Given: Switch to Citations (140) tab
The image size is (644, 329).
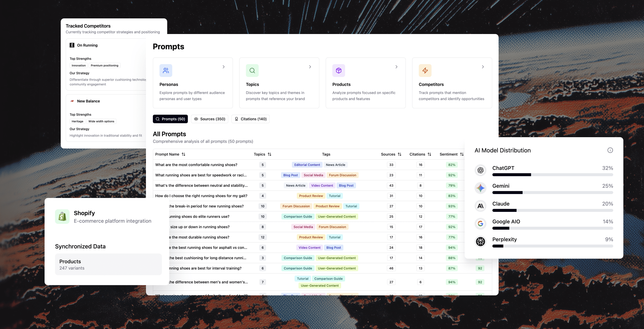Looking at the screenshot, I should coord(250,119).
